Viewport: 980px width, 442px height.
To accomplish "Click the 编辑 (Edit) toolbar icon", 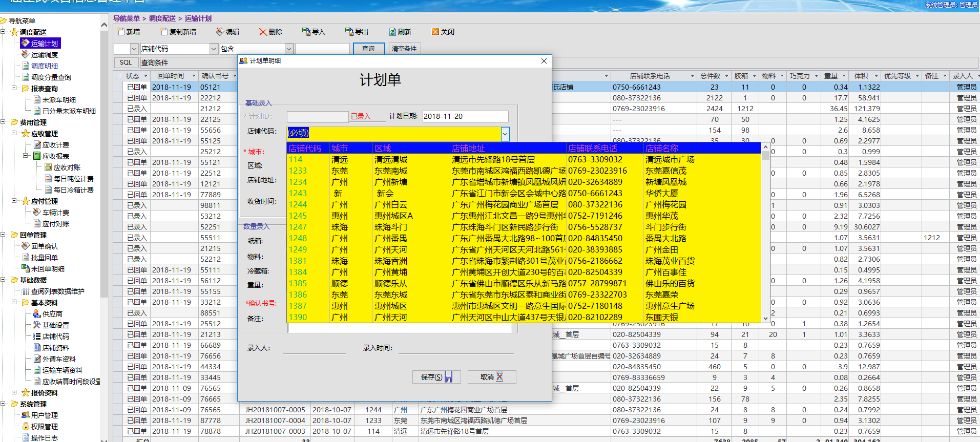I will (220, 32).
